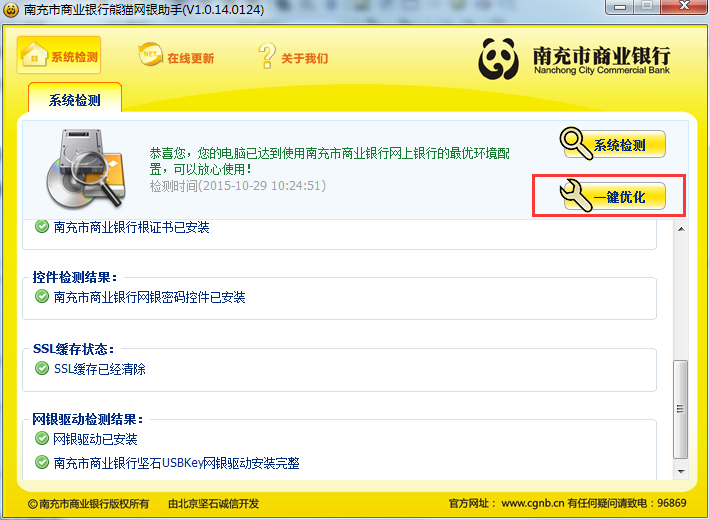
Task: Click the 网银驱动检测结果 section heading
Action: pyautogui.click(x=87, y=419)
